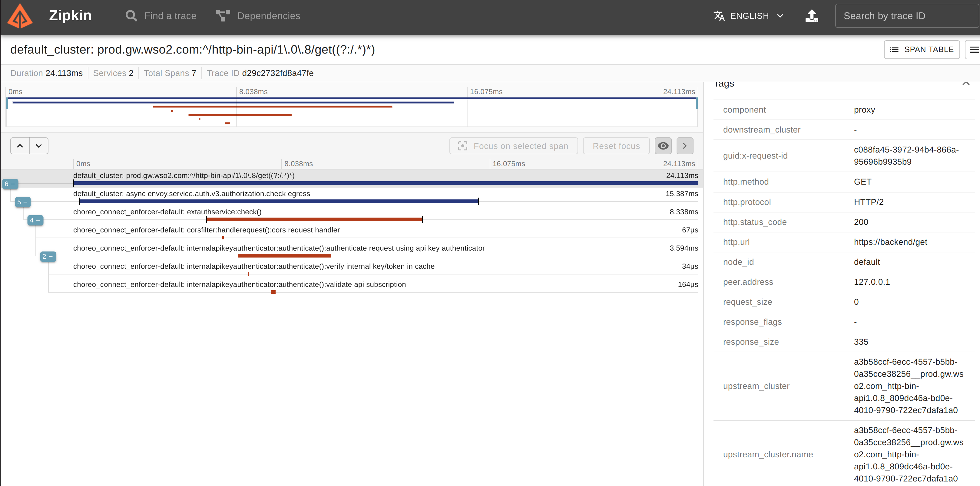Click the http.method value GET
The image size is (980, 486).
coord(862,182)
